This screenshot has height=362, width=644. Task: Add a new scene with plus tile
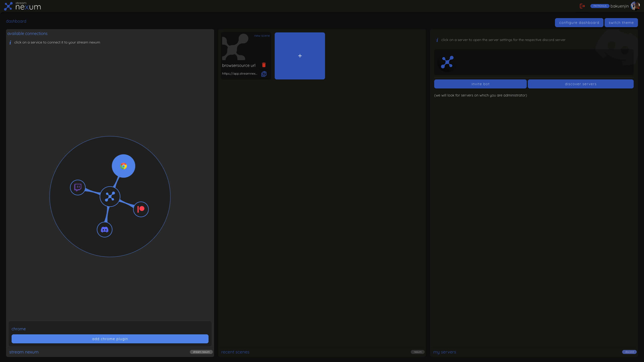(x=300, y=56)
